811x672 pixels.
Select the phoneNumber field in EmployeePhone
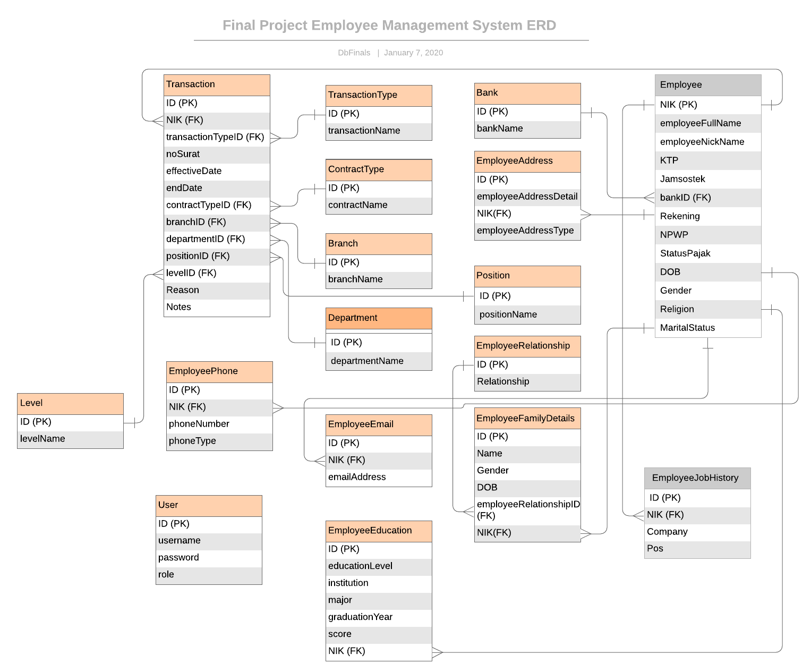point(219,424)
